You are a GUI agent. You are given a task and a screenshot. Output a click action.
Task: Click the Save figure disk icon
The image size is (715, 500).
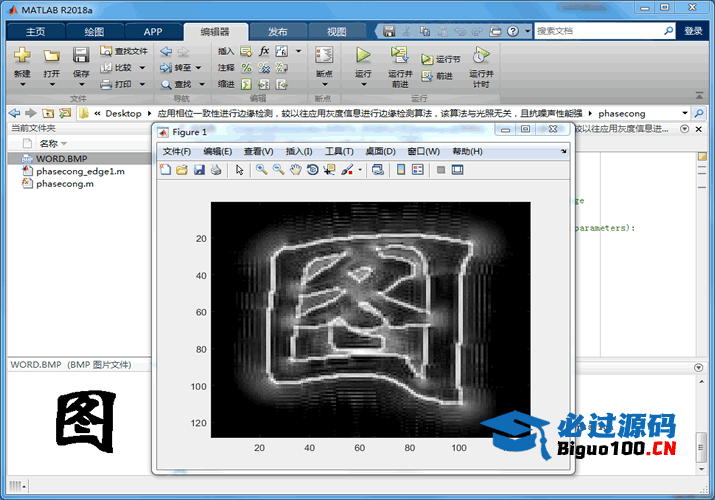click(198, 170)
